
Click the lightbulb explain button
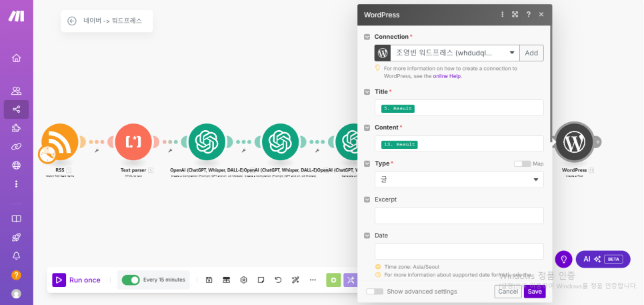tap(563, 260)
